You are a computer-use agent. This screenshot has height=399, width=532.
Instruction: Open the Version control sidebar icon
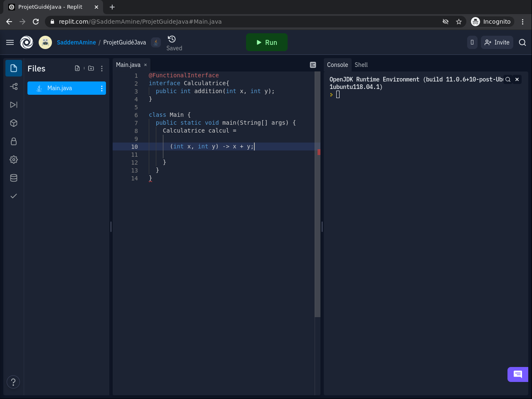14,86
